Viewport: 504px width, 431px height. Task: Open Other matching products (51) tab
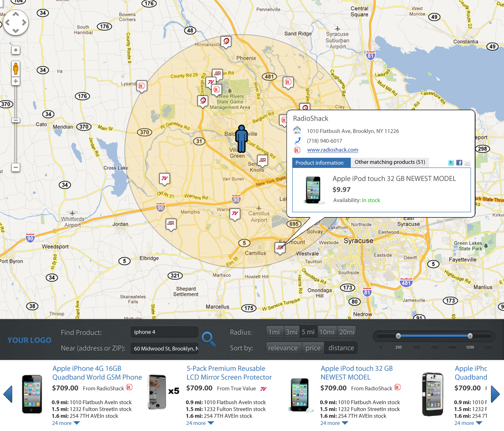click(x=390, y=162)
